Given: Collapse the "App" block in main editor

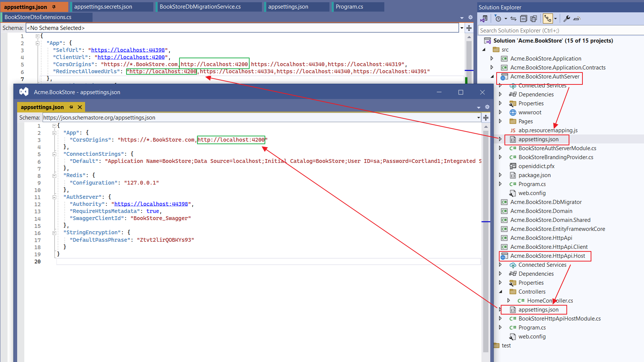Looking at the screenshot, I should tap(37, 43).
